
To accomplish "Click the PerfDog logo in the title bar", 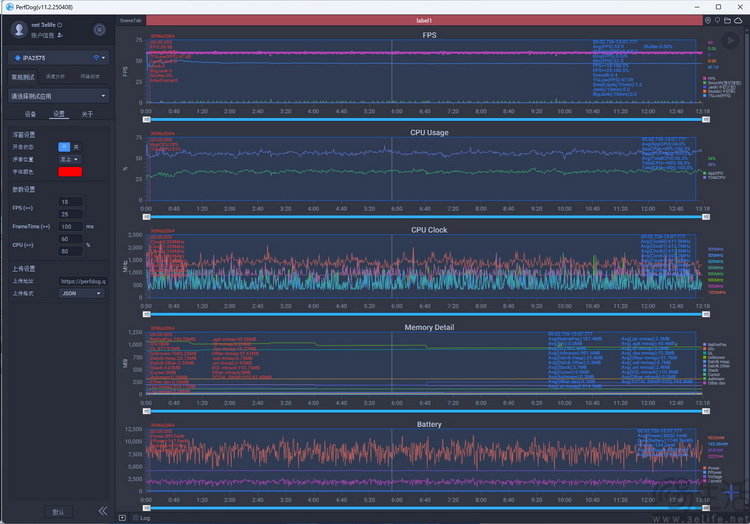I will [10, 7].
